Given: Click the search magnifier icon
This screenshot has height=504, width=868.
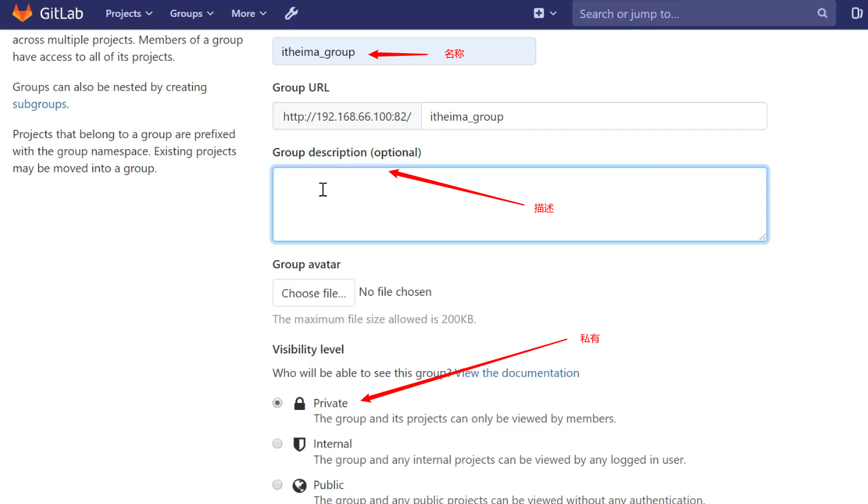Looking at the screenshot, I should point(823,13).
